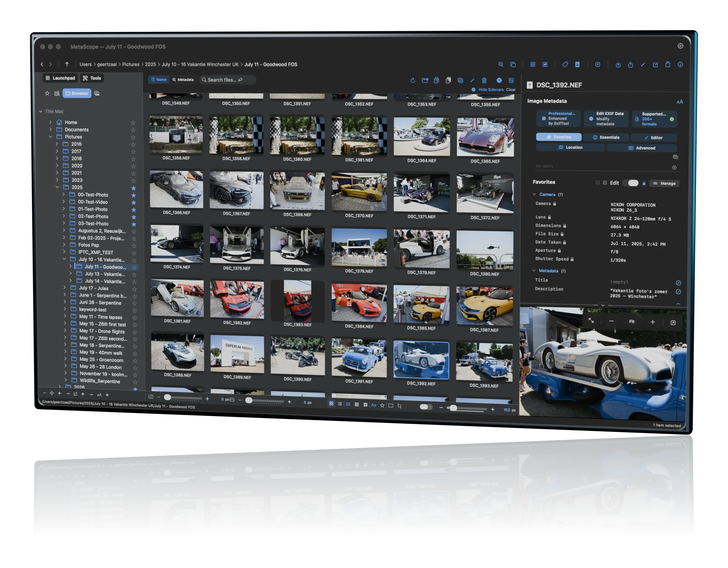Screen dimensions: 728x568
Task: Click the Browser button in sidebar
Action: (x=77, y=93)
